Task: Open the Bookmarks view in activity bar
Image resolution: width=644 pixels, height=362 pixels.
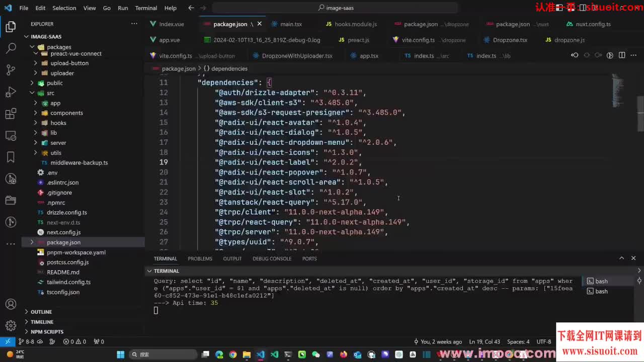Action: click(x=11, y=157)
